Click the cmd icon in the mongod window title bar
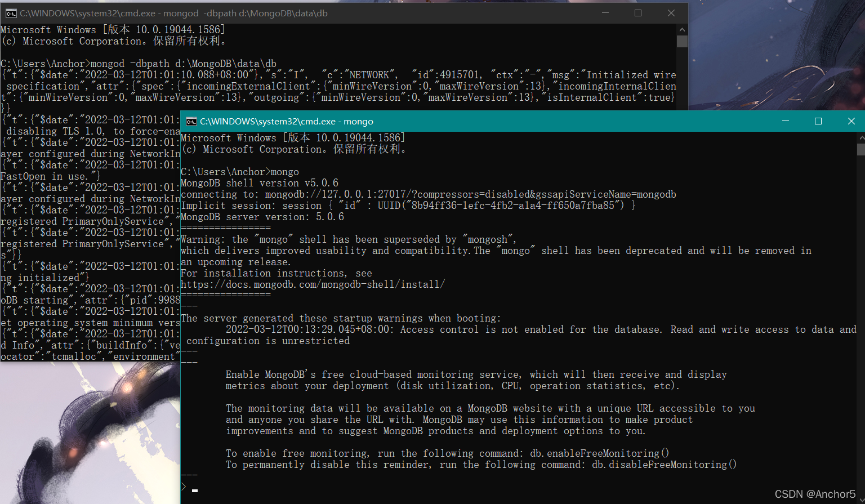865x504 pixels. click(x=11, y=14)
